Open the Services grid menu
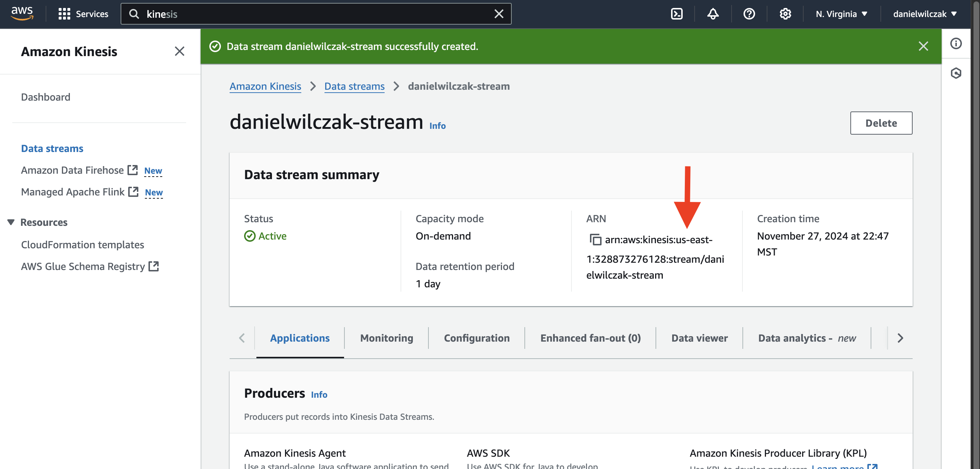The height and width of the screenshot is (469, 980). click(x=83, y=14)
